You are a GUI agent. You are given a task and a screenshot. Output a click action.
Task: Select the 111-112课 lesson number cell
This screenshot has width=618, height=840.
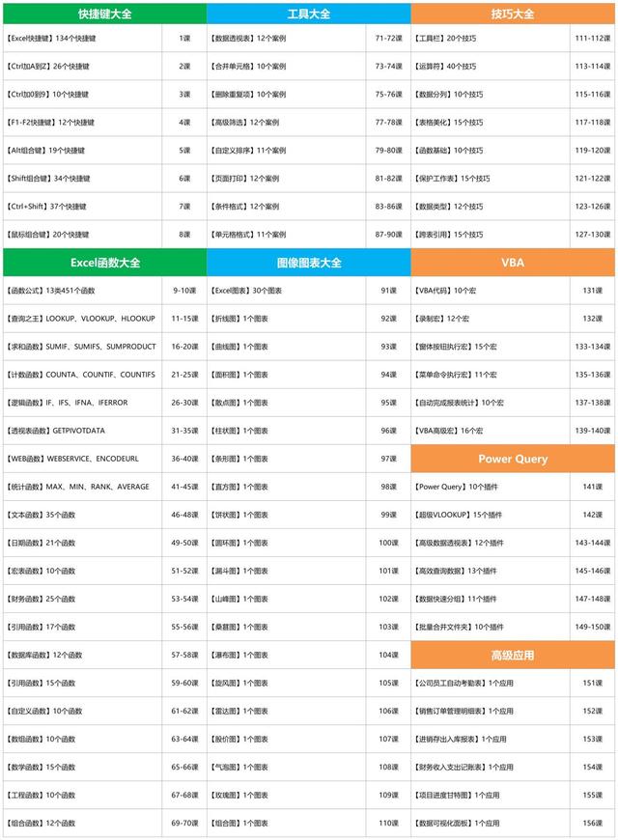pyautogui.click(x=592, y=38)
